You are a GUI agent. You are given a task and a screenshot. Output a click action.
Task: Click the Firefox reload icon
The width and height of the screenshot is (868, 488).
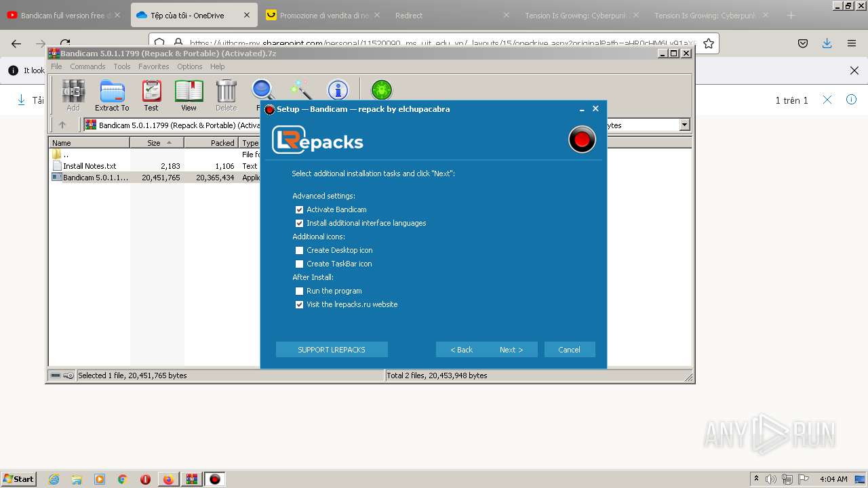click(65, 43)
